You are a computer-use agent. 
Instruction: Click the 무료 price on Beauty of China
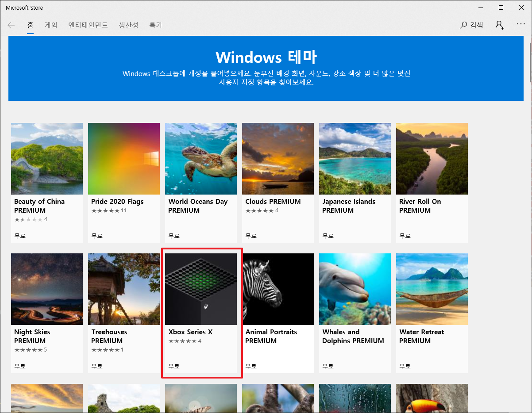click(x=20, y=236)
